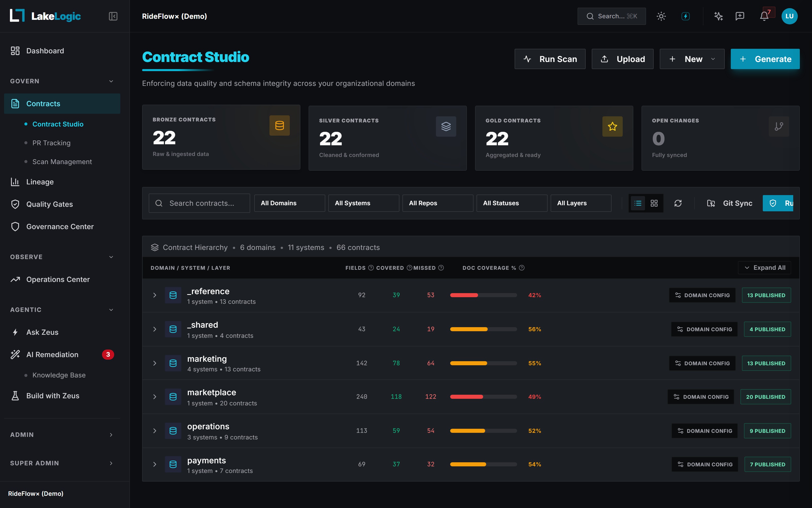Collapse the OBSERVE section
Viewport: 812px width, 508px height.
click(x=62, y=257)
